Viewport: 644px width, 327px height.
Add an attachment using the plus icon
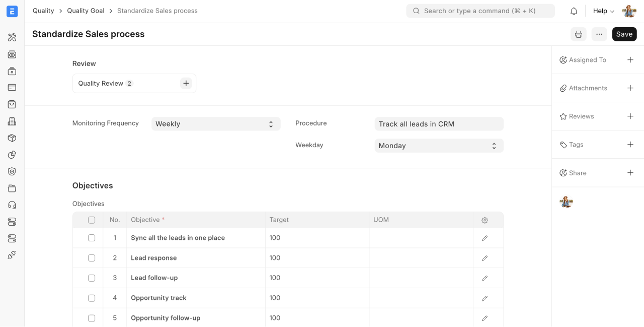(630, 88)
